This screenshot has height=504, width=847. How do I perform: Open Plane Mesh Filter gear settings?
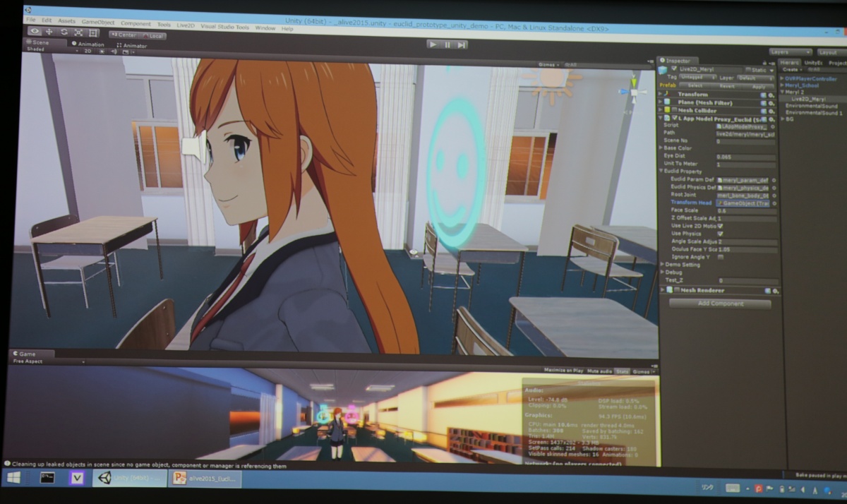771,102
